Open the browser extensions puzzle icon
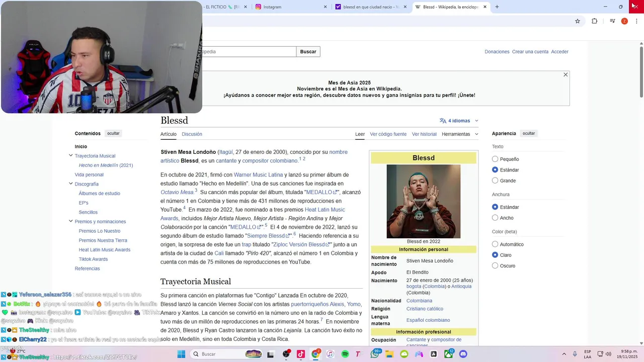The height and width of the screenshot is (362, 644). click(595, 21)
